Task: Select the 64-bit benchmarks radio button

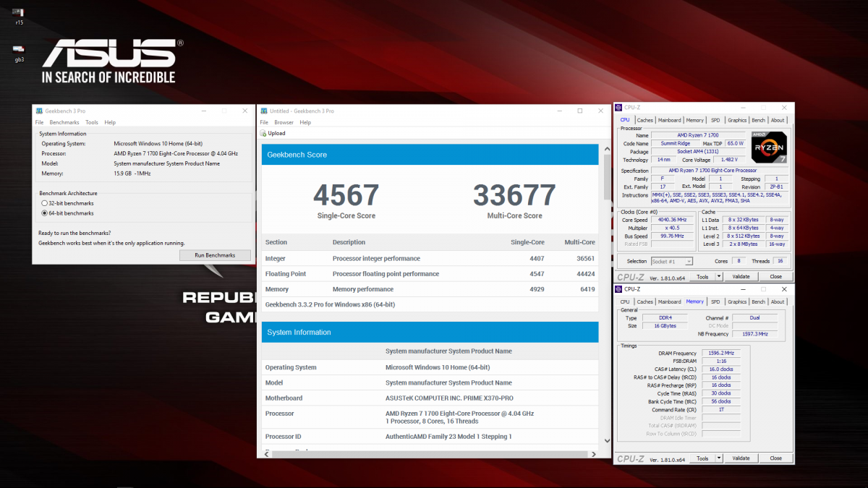Action: [x=44, y=213]
